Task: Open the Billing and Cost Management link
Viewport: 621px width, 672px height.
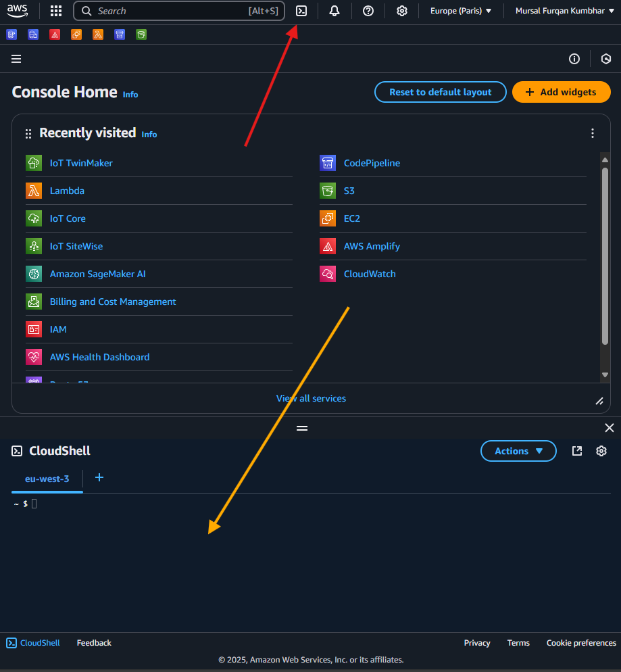Action: [113, 302]
